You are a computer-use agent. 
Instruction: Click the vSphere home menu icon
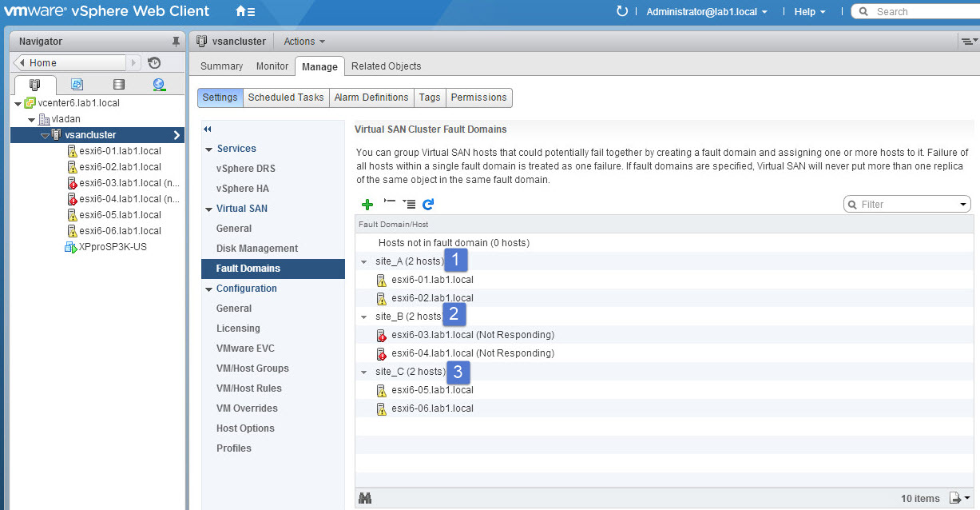(x=245, y=12)
